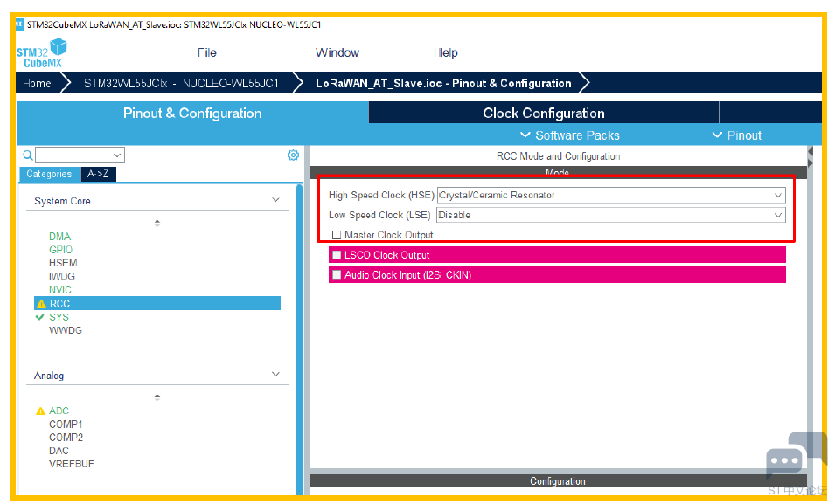Click the green checkmark beside SYS
835x504 pixels.
pos(39,317)
